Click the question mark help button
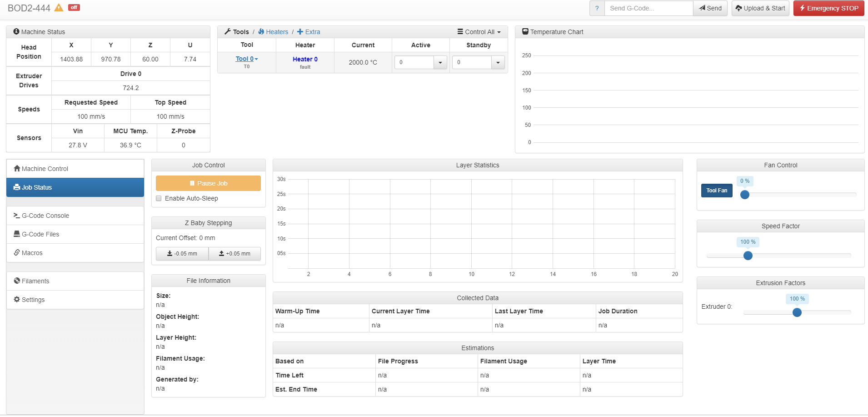 point(597,8)
